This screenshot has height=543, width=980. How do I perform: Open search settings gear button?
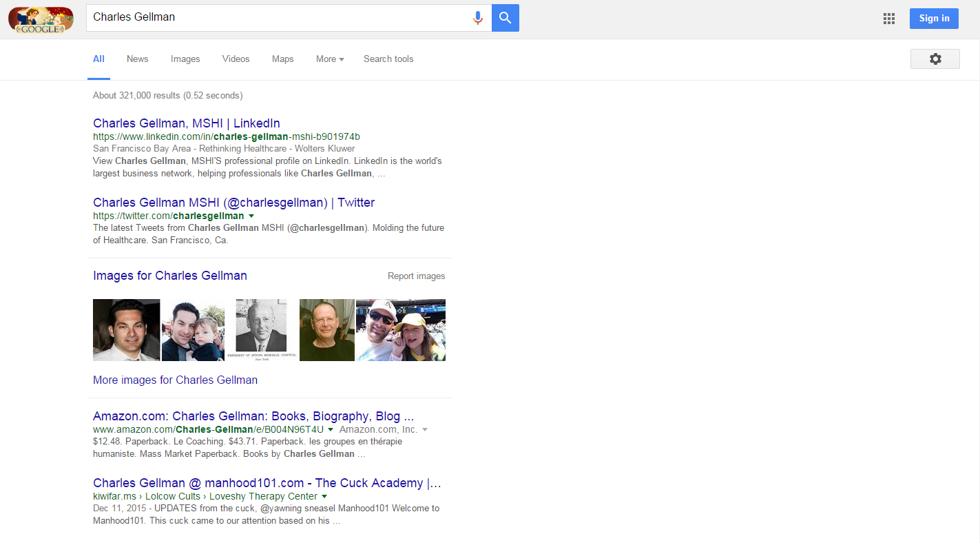click(935, 59)
